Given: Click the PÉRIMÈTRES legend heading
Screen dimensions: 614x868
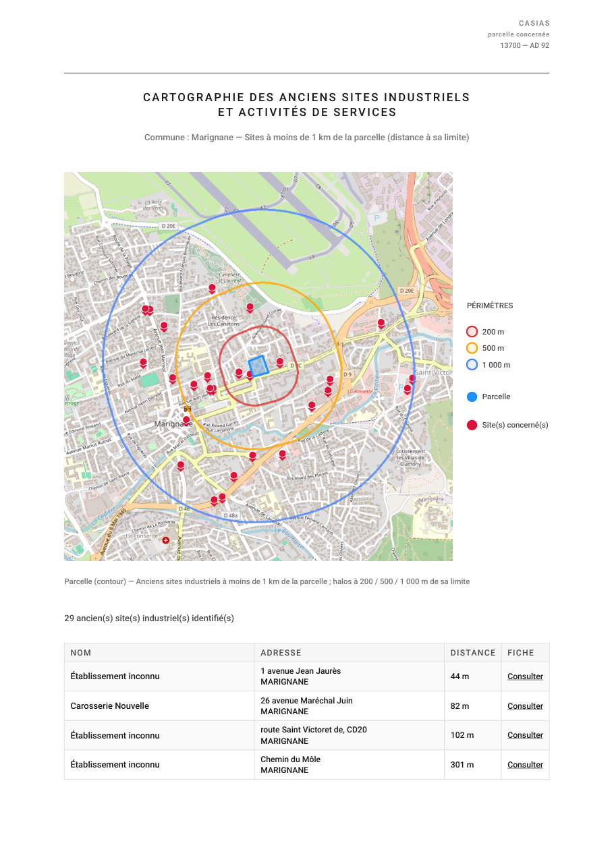Looking at the screenshot, I should pyautogui.click(x=490, y=306).
